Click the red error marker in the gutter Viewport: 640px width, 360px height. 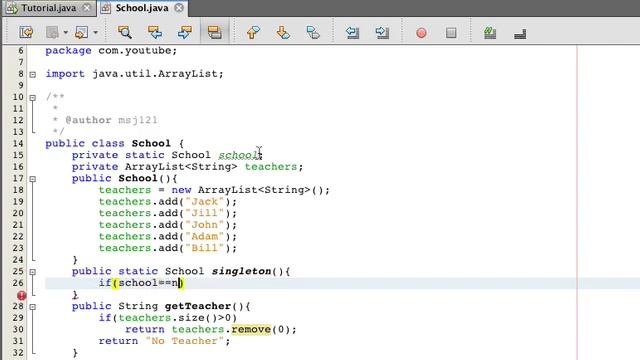point(22,295)
